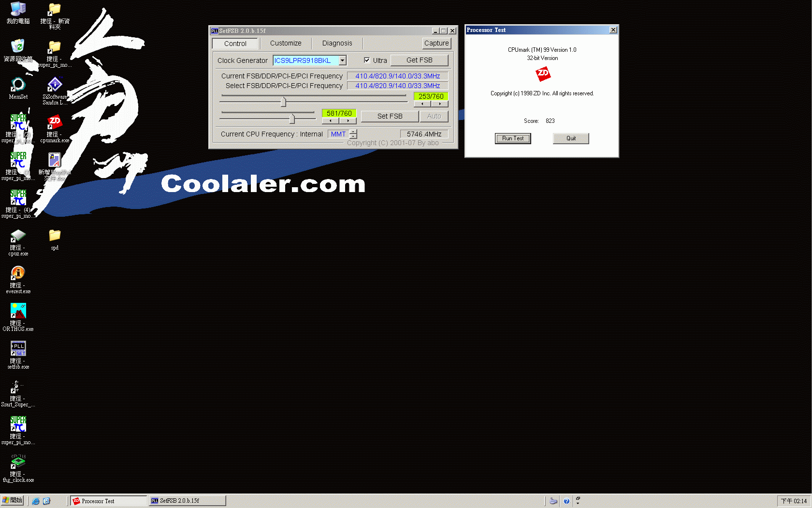Screen dimensions: 812x508
Task: Click the lower 581/760 slider thumb
Action: 292,119
